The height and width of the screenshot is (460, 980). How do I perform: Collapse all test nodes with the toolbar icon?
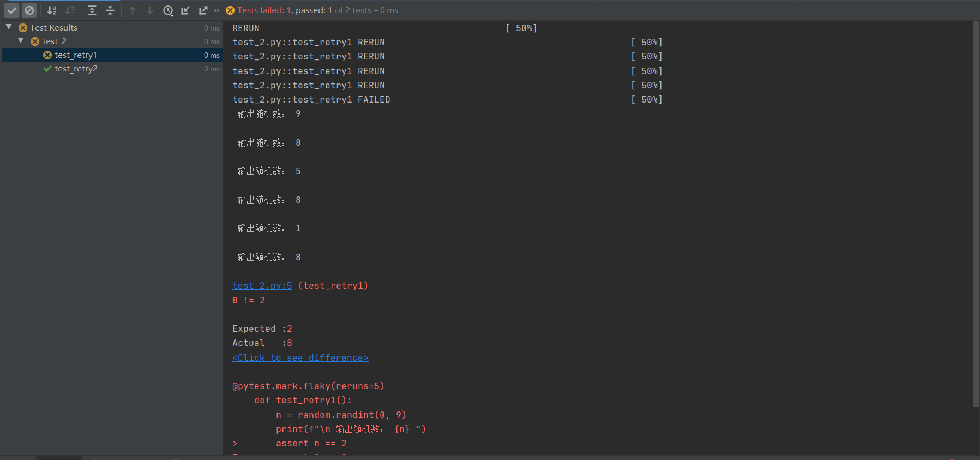(110, 10)
